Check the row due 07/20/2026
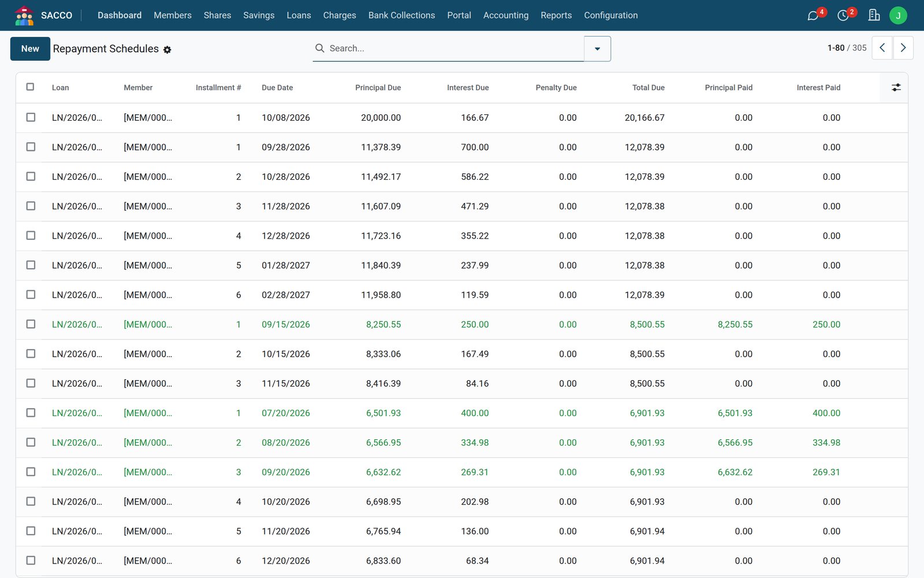This screenshot has height=578, width=924. [31, 413]
